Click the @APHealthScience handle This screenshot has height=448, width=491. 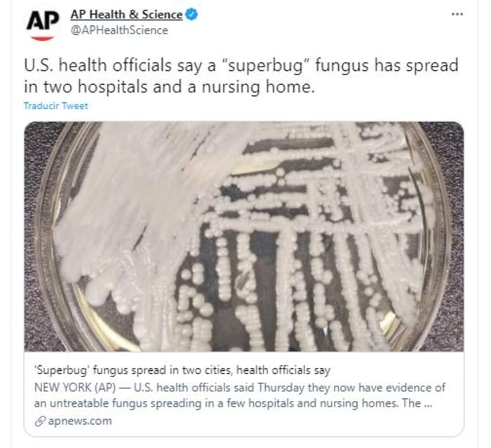tap(119, 30)
